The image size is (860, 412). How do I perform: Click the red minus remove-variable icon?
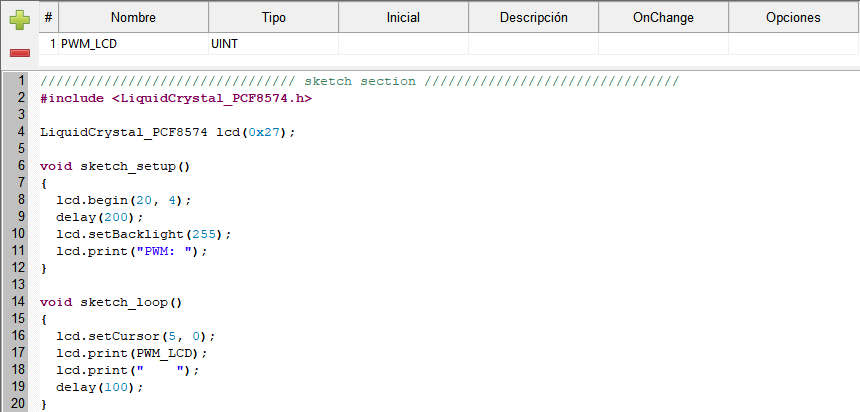click(x=20, y=53)
